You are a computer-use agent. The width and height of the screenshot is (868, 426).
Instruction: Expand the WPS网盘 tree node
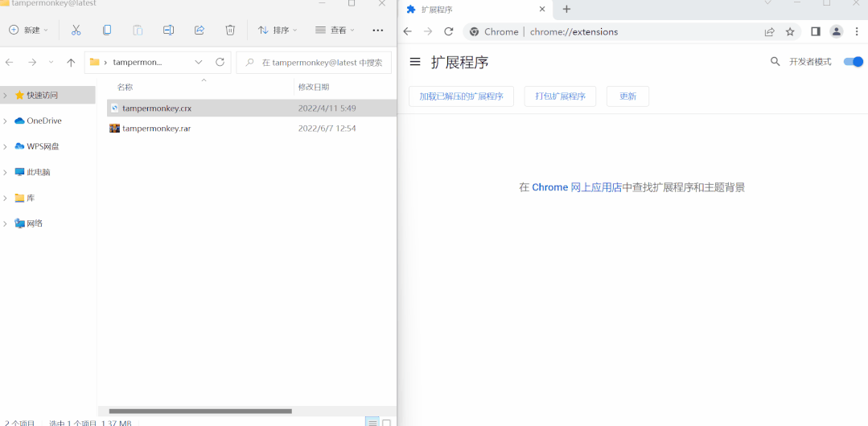(x=5, y=146)
